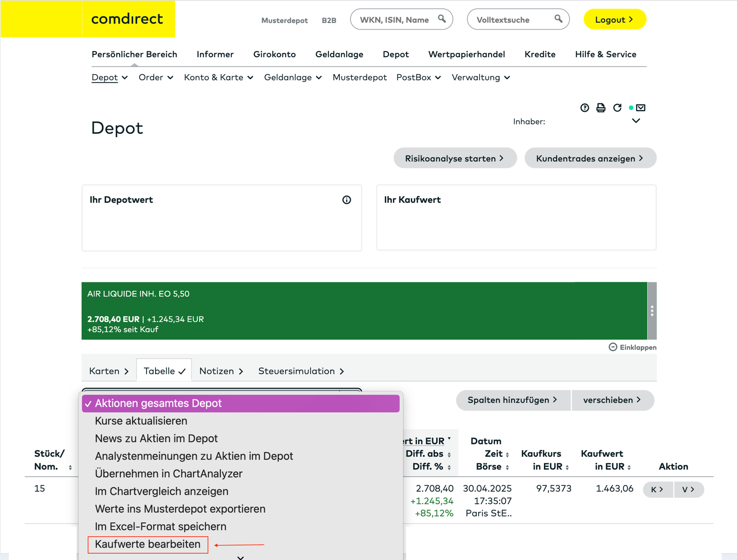Image resolution: width=737 pixels, height=560 pixels.
Task: Click the info icon in Ihr Depotwert
Action: (x=346, y=200)
